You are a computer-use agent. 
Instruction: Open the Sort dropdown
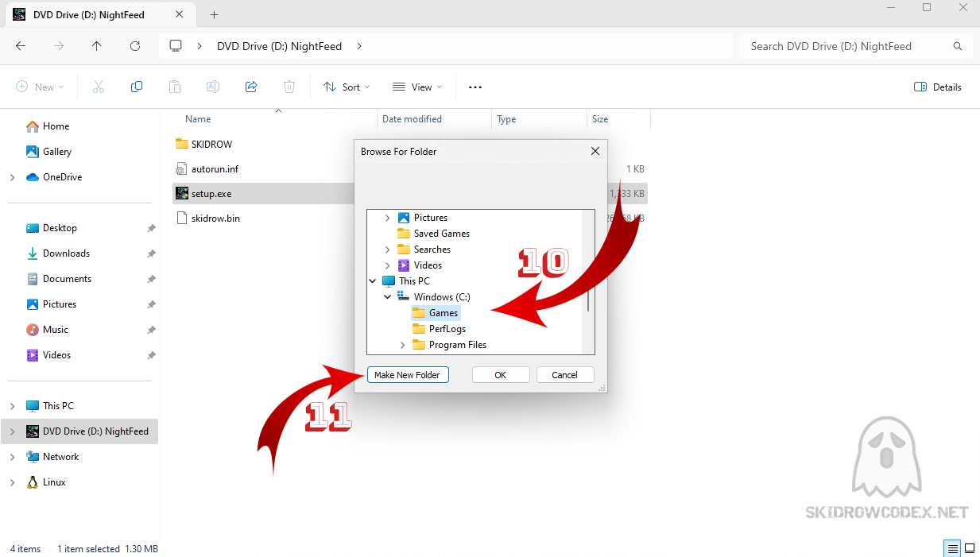[347, 87]
